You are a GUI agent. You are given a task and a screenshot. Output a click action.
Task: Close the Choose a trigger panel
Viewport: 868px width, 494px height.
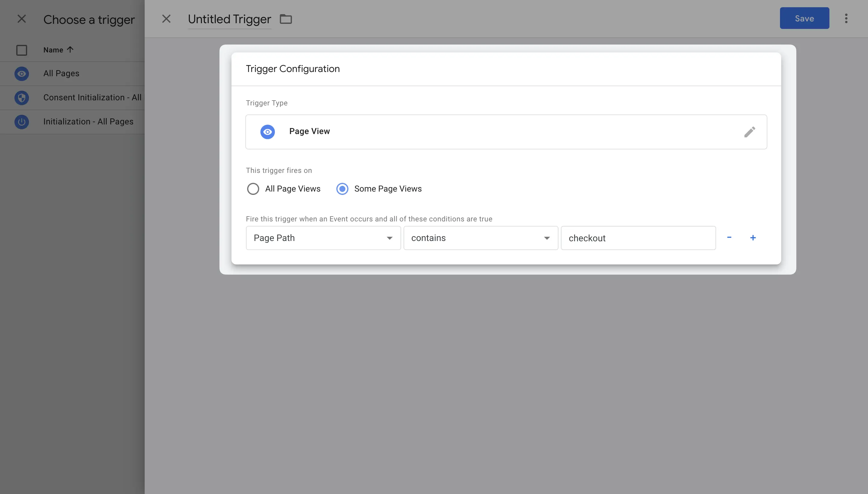[22, 19]
